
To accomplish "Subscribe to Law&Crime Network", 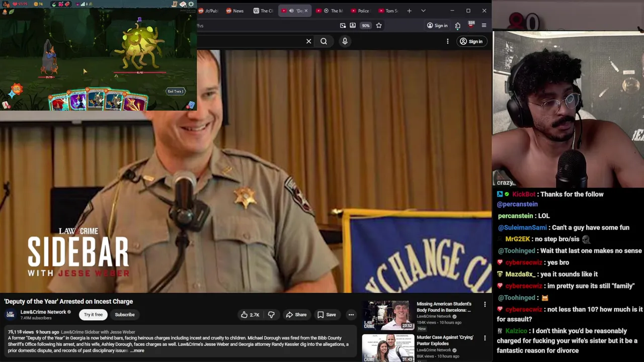I will (x=125, y=315).
